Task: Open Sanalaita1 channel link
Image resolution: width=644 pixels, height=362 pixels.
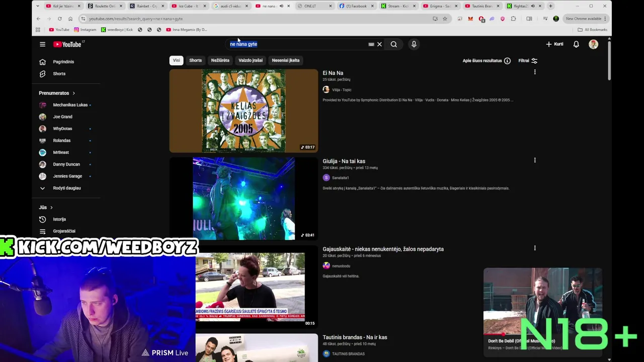Action: click(340, 178)
